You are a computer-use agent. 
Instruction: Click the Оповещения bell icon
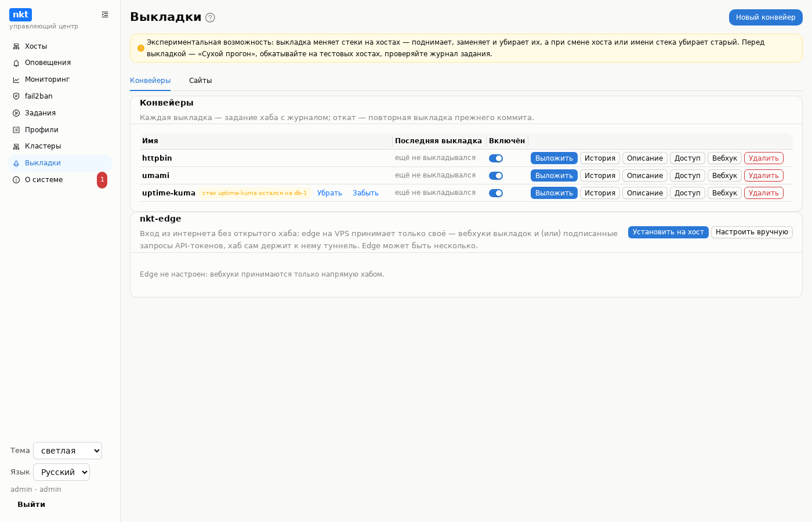pyautogui.click(x=16, y=63)
